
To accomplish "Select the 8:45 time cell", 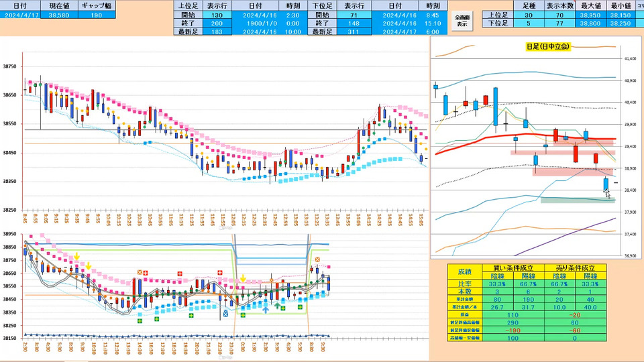I will (433, 15).
